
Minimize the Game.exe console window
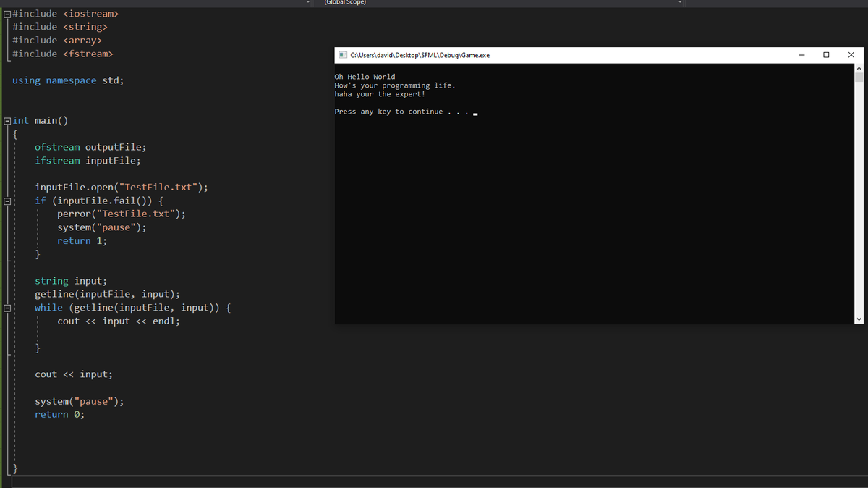(801, 55)
